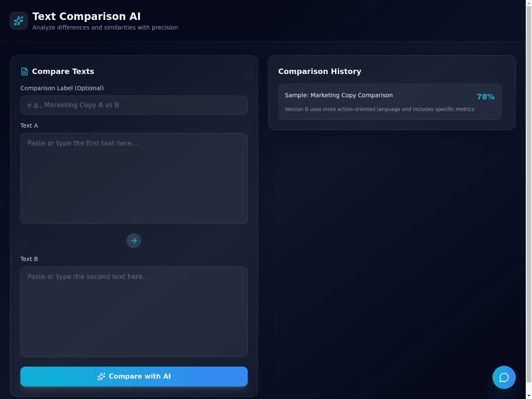This screenshot has width=532, height=399.
Task: Click the Compare with AI button
Action: coord(134,377)
